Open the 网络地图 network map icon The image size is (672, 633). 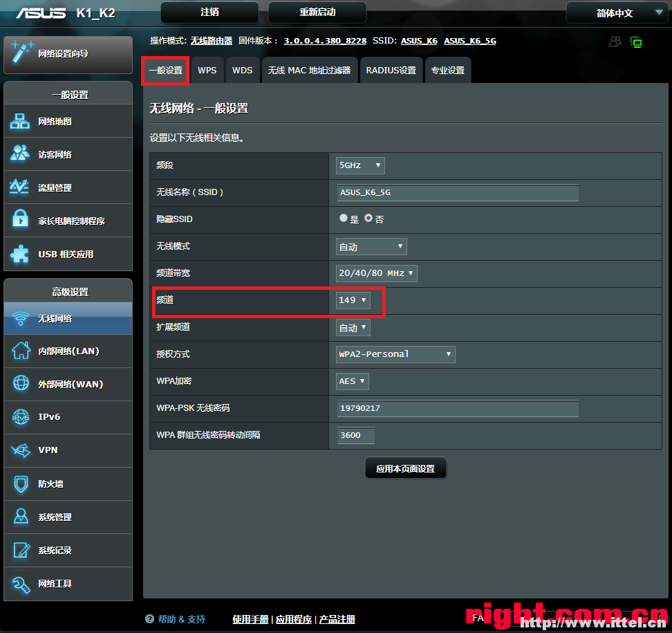coord(19,122)
